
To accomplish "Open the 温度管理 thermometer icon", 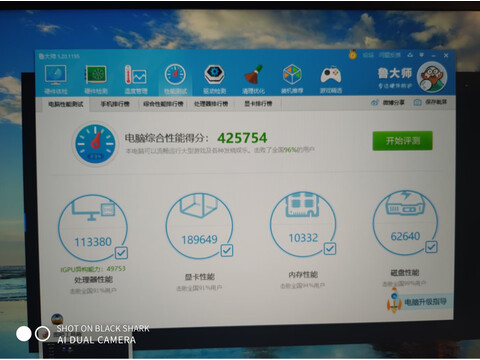I will (x=135, y=75).
